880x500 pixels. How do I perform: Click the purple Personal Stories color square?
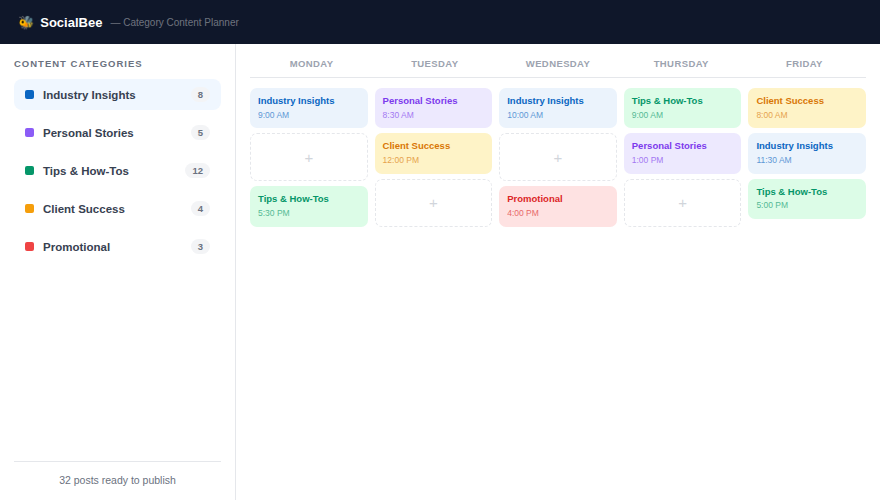click(x=29, y=133)
